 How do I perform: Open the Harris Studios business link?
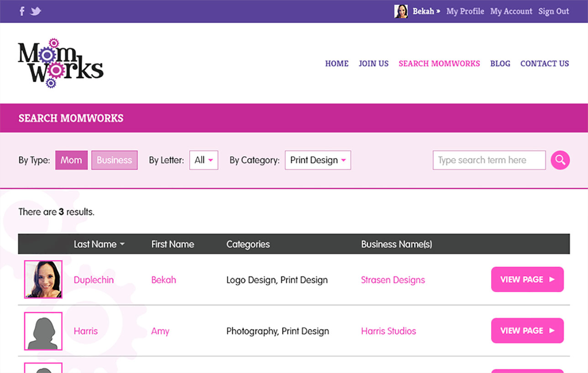(388, 331)
